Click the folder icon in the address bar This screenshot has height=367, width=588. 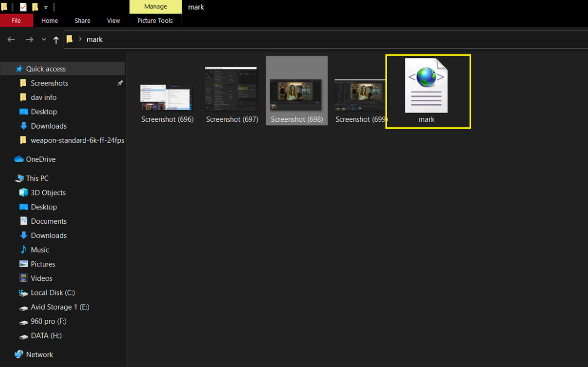[69, 39]
